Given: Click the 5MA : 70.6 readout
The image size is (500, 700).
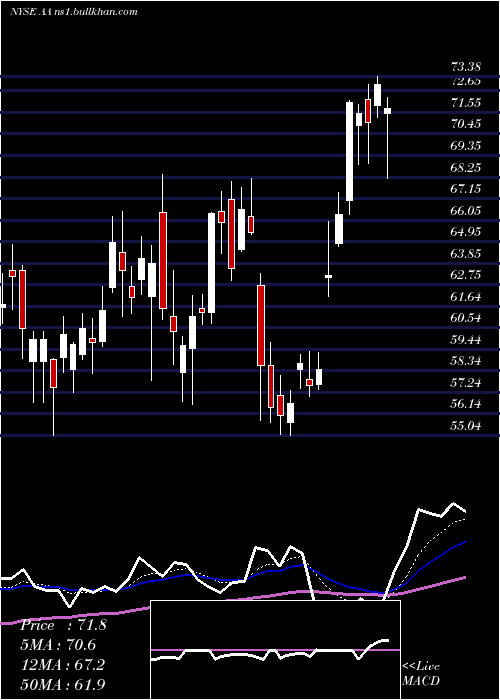Looking at the screenshot, I should pos(58,645).
